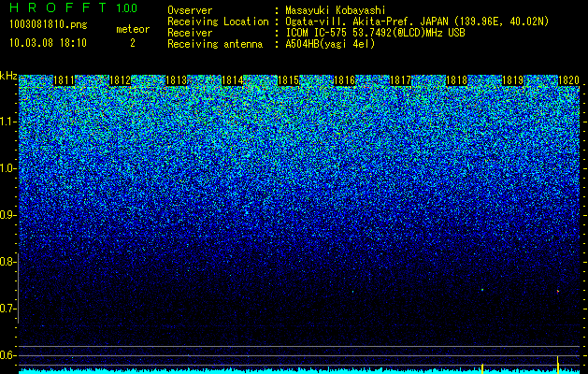The height and width of the screenshot is (374, 588).
Task: Click the filename 1003081810.png
Action: point(49,25)
